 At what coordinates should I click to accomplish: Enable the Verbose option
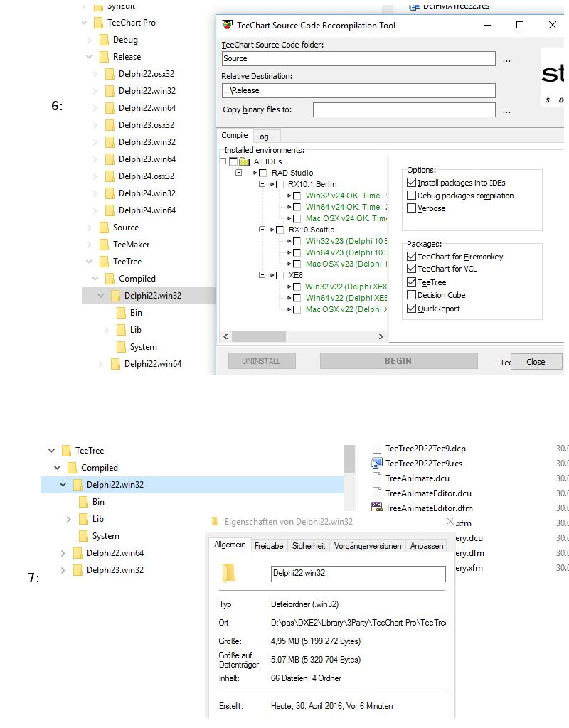[x=411, y=208]
